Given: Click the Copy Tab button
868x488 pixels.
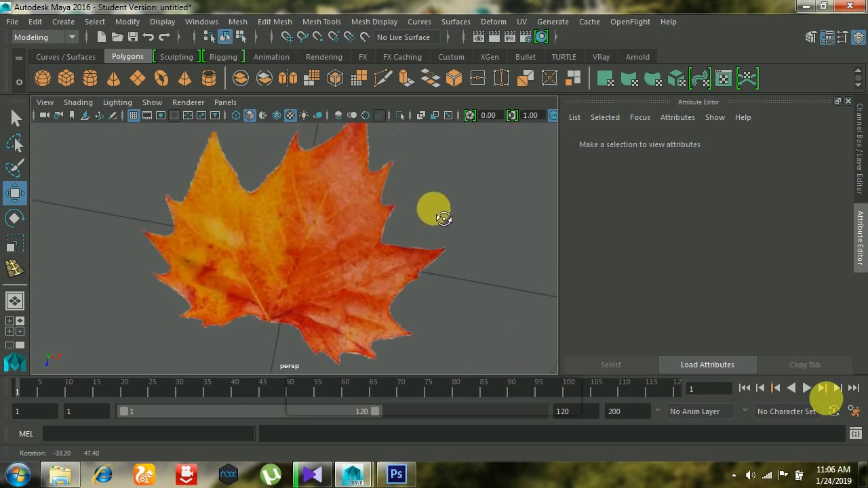Looking at the screenshot, I should pos(804,365).
